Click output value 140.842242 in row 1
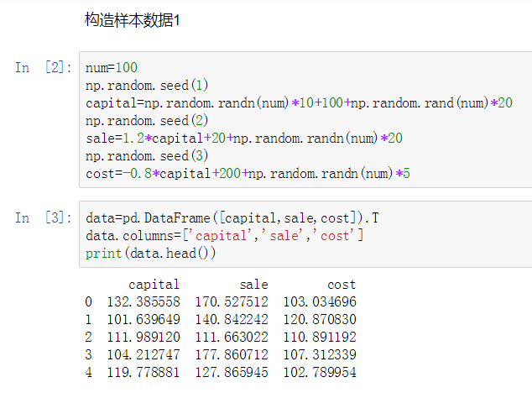 (x=232, y=319)
